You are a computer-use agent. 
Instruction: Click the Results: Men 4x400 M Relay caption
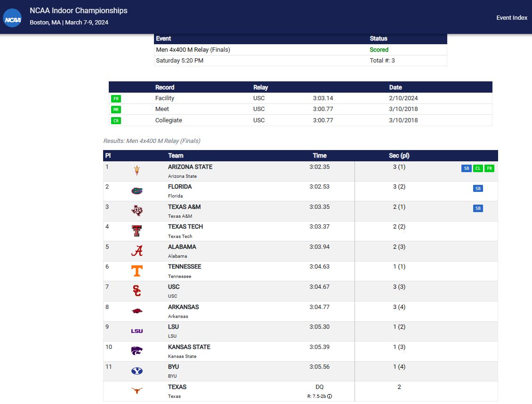[152, 141]
